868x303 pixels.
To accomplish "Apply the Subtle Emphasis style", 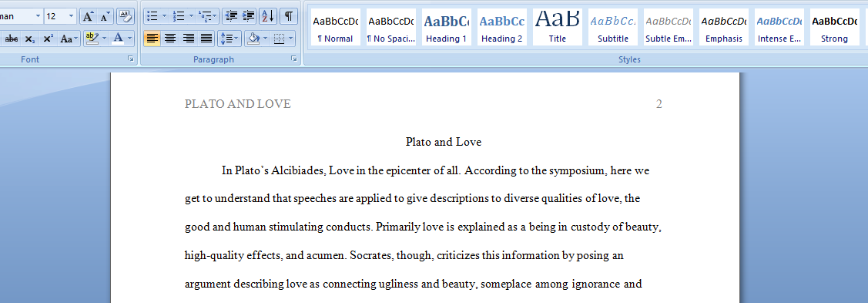I will [669, 27].
